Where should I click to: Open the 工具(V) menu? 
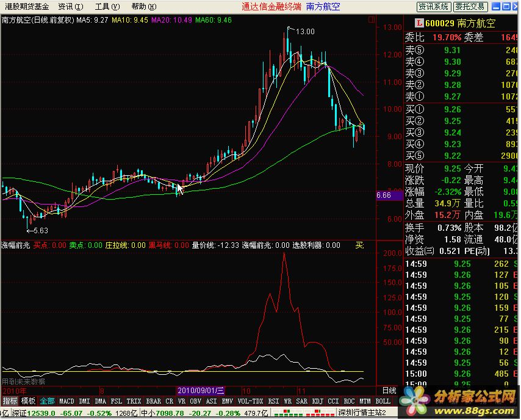point(107,7)
